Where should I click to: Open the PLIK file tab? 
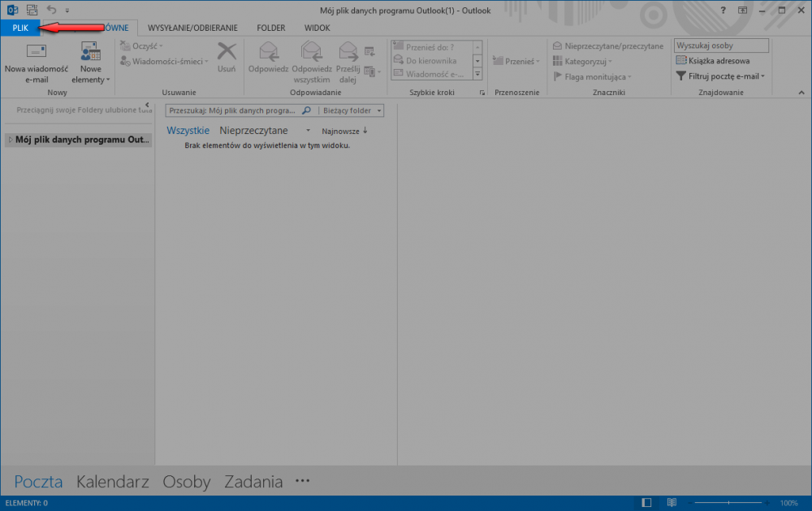point(20,28)
